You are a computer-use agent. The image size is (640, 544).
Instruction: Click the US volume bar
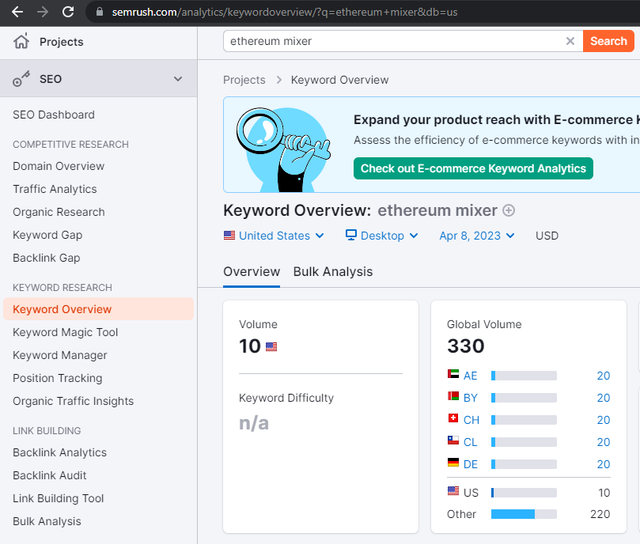click(x=524, y=493)
